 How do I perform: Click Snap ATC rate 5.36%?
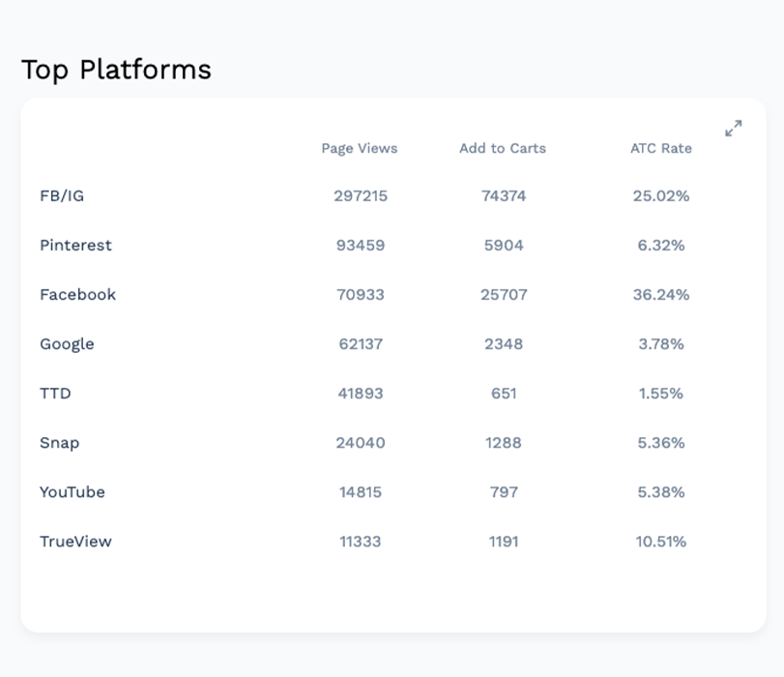point(661,443)
